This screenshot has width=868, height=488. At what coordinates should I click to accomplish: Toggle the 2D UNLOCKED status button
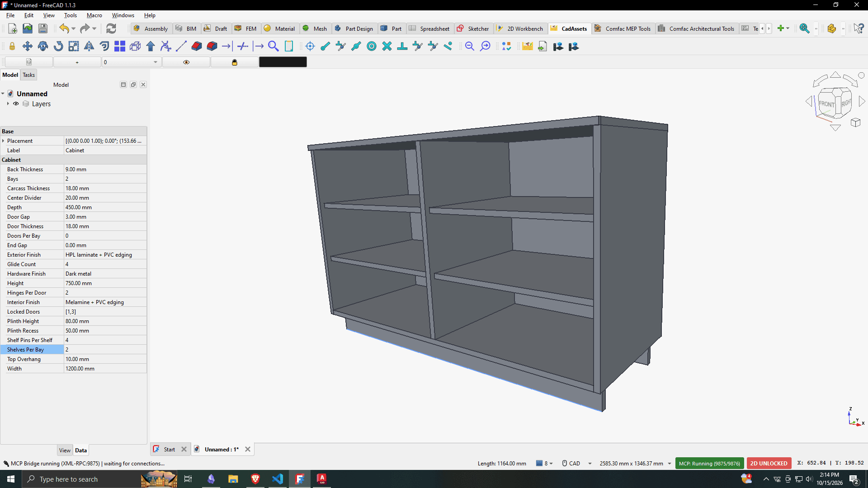click(769, 463)
